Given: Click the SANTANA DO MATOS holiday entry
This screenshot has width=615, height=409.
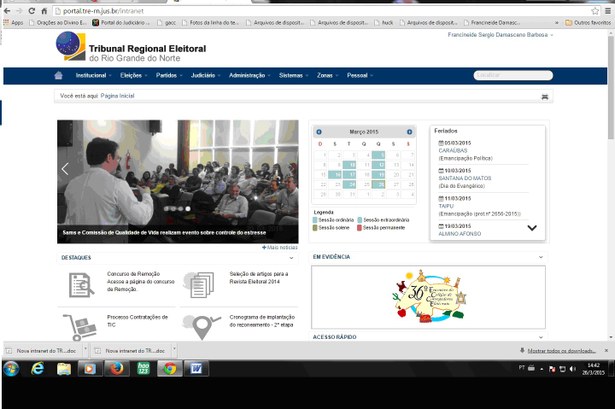Looking at the screenshot, I should pos(465,178).
